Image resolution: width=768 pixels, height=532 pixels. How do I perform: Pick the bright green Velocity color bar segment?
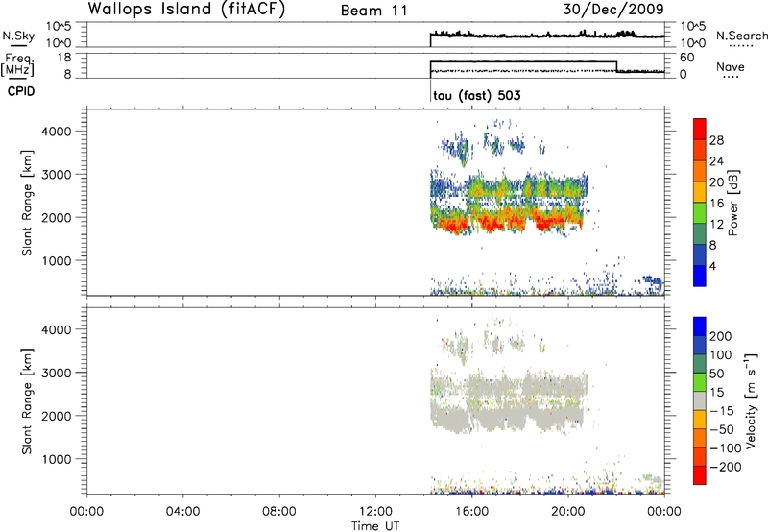point(700,382)
